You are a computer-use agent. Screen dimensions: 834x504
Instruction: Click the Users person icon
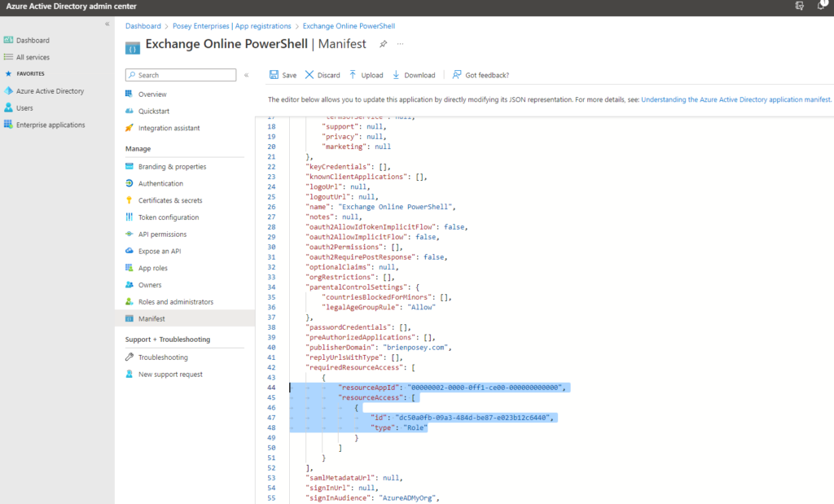(8, 108)
